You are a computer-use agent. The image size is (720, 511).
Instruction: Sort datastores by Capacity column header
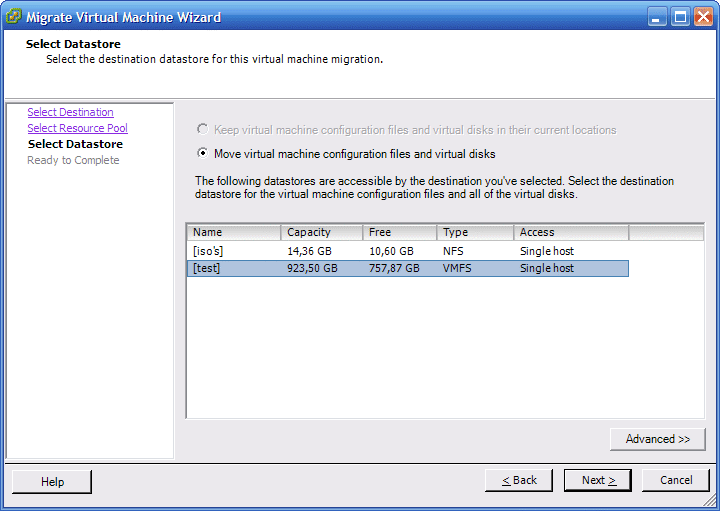[320, 232]
